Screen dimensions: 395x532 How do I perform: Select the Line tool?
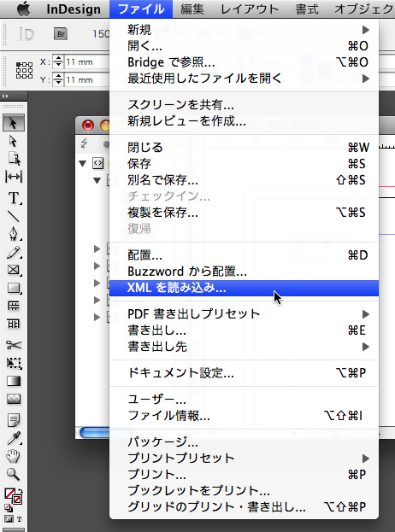14,216
